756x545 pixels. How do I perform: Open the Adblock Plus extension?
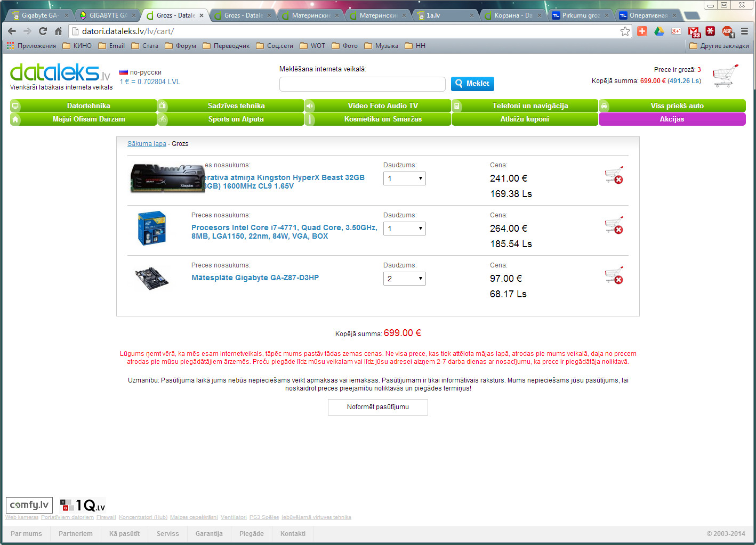point(728,31)
